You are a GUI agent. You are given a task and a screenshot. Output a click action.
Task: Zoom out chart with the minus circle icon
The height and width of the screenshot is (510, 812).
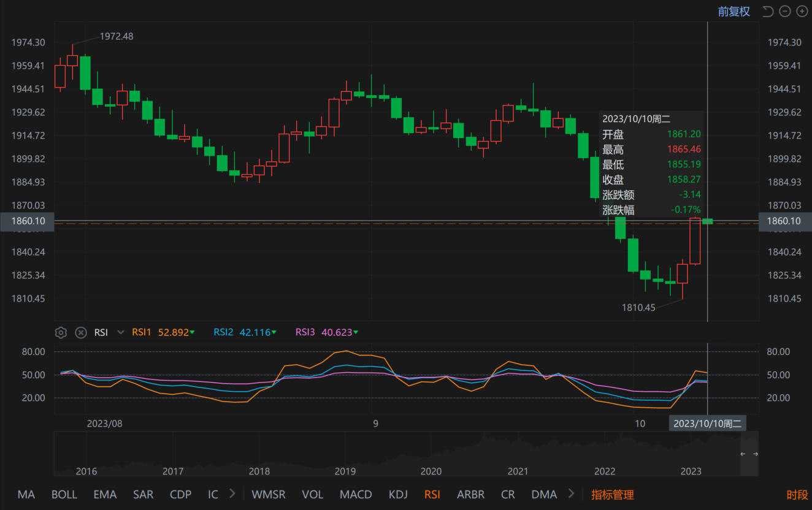coord(785,12)
